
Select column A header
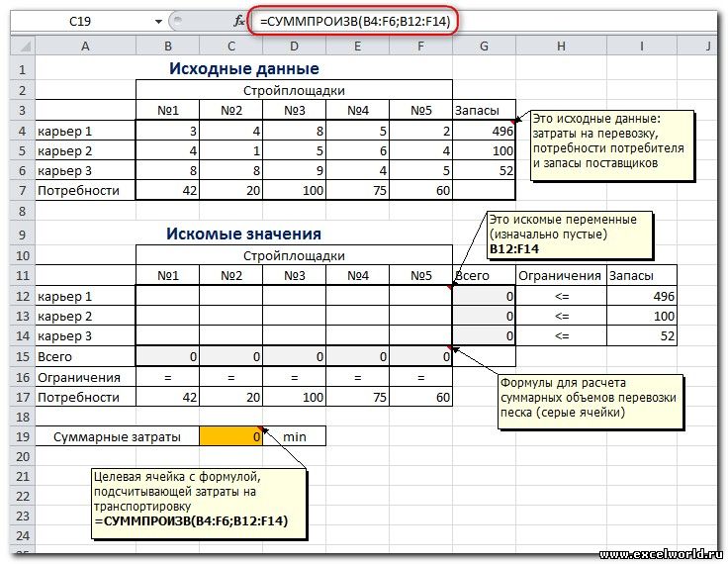[x=85, y=46]
